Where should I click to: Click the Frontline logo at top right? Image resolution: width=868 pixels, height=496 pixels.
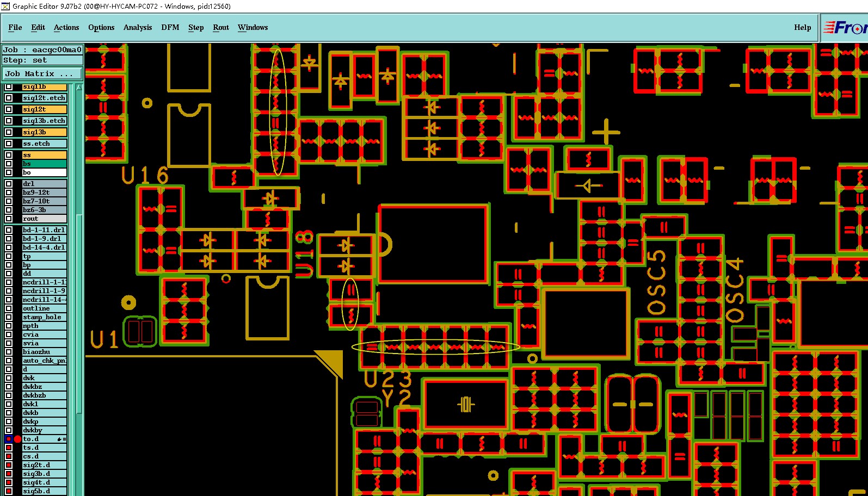coord(845,27)
